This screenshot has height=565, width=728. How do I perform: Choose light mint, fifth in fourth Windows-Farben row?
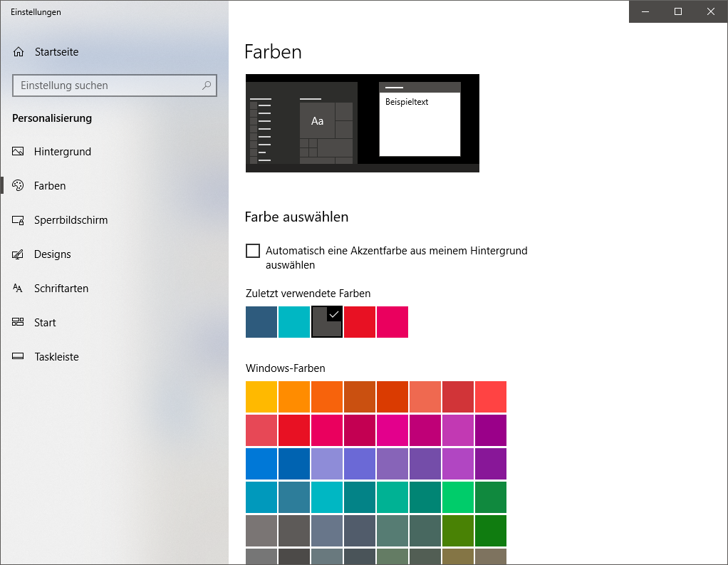(392, 497)
